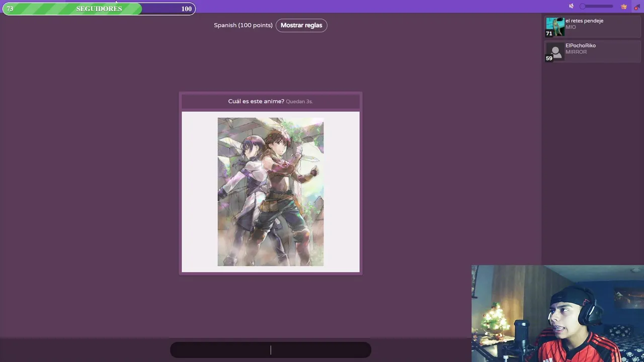Click the Spanish (100 points) label
This screenshot has width=644, height=362.
(243, 25)
